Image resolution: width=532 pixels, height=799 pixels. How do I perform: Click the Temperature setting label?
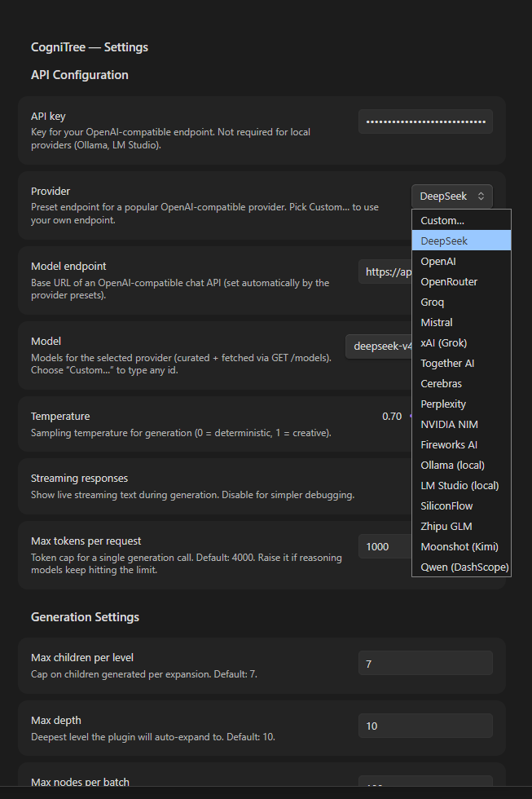click(60, 417)
